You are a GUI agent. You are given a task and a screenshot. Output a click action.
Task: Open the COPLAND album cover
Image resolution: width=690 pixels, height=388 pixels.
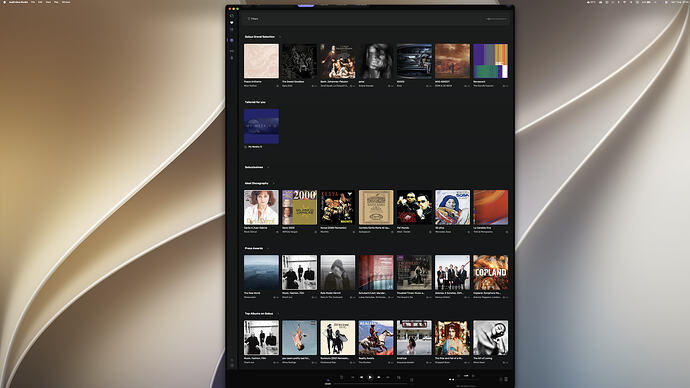point(491,272)
